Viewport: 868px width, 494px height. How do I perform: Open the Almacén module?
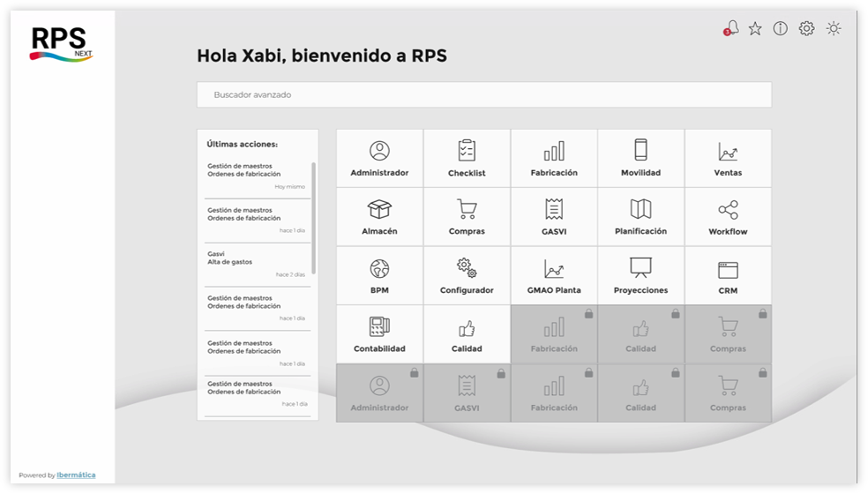coord(379,217)
